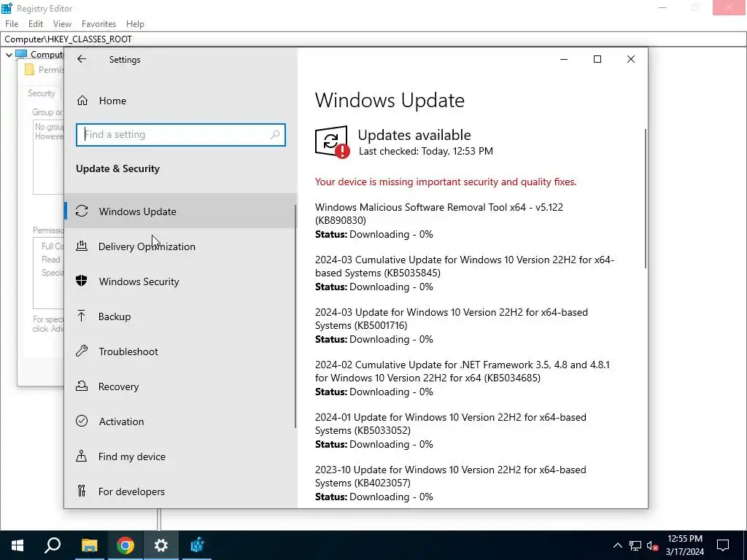This screenshot has height=560, width=747.
Task: Close the Settings window
Action: [631, 59]
